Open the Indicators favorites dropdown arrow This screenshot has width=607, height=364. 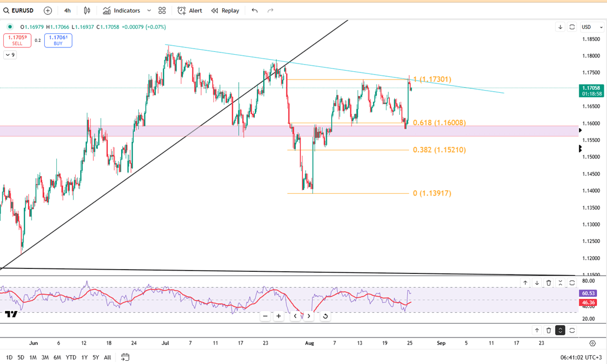tap(149, 10)
